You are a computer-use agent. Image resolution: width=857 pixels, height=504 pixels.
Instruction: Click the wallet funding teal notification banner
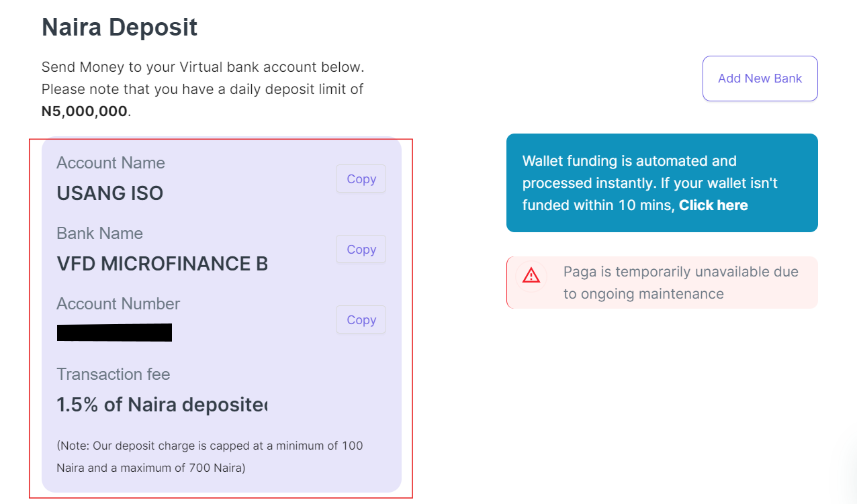point(662,183)
